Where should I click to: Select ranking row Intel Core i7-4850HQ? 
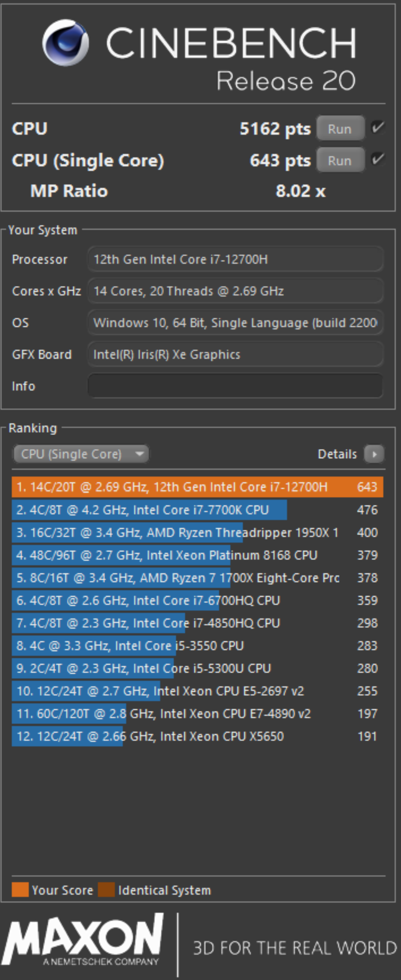click(x=198, y=623)
